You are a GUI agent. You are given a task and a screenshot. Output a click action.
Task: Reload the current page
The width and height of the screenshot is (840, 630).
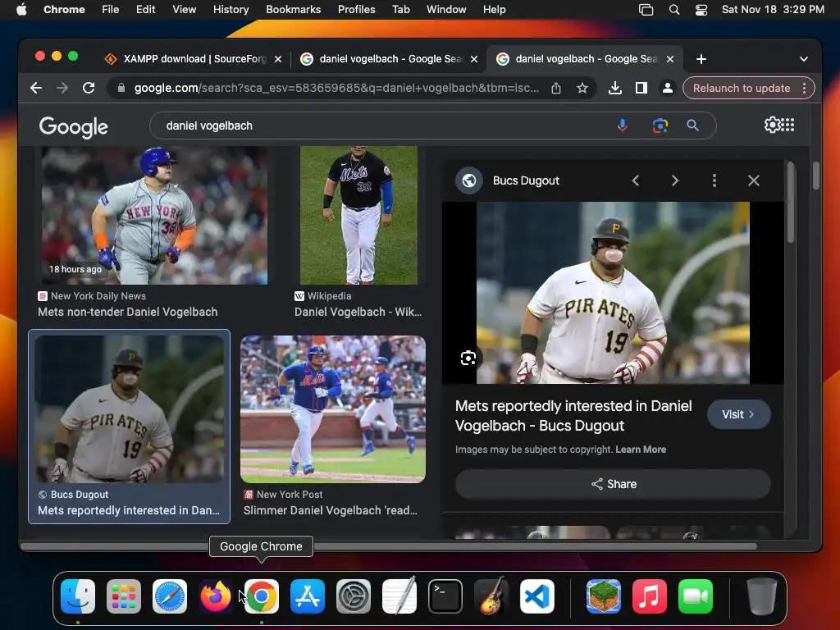(x=89, y=88)
